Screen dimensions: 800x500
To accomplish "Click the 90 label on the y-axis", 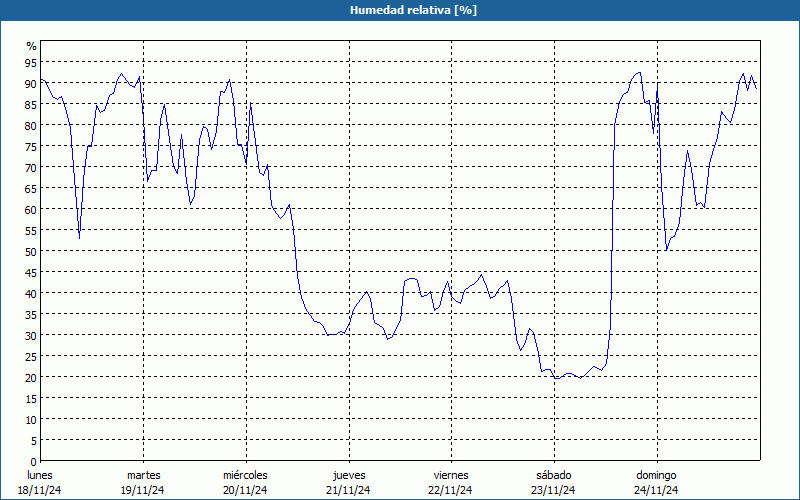I will (32, 83).
